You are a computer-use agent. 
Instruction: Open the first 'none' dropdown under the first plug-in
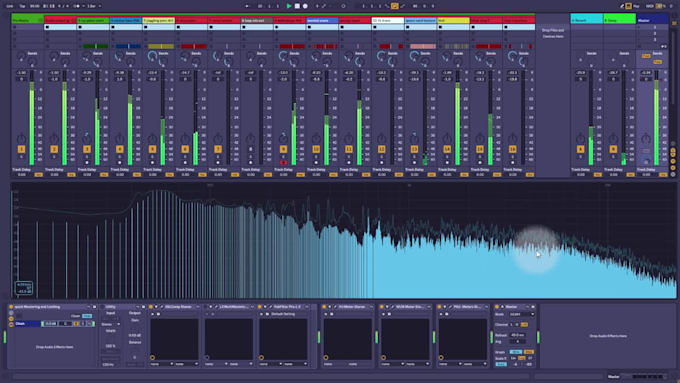point(161,364)
